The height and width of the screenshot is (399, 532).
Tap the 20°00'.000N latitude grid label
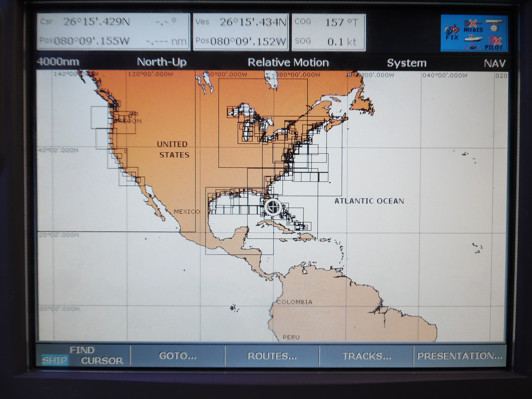59,235
